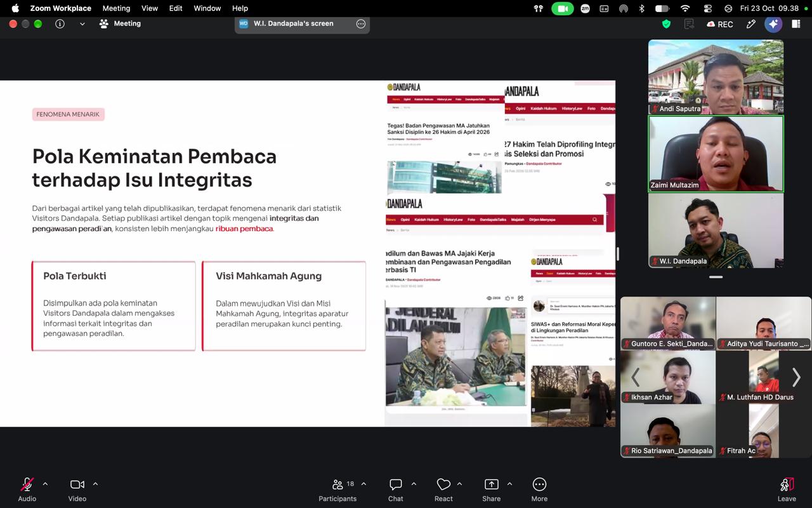Toggle the Video camera button

[x=77, y=489]
